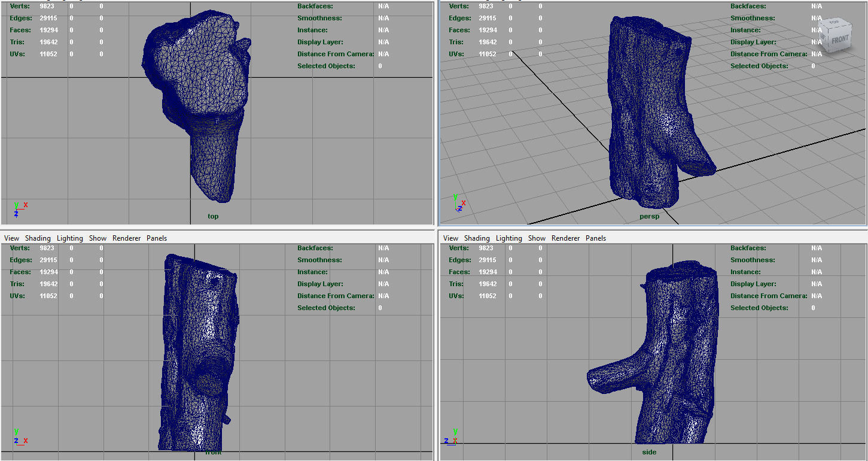Click the 'side' camera name label

coord(649,452)
